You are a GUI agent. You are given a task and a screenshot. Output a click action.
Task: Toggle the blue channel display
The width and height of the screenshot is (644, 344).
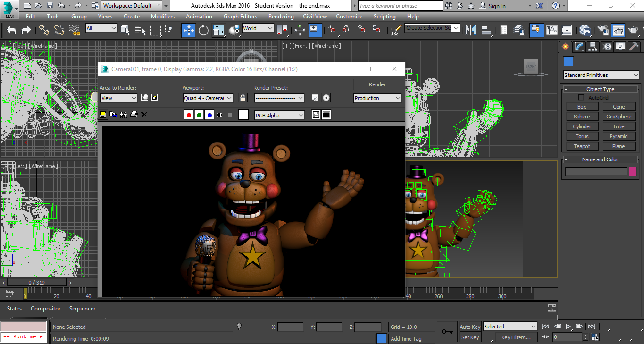(209, 115)
